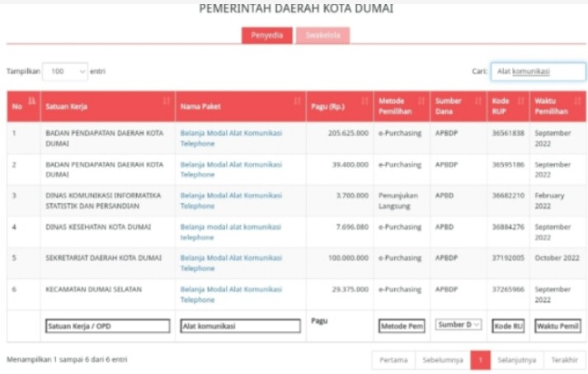Switch to the Penyedia tab
Image resolution: width=588 pixels, height=374 pixels.
(266, 36)
